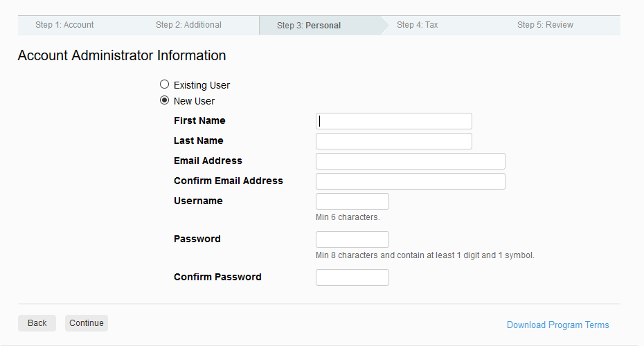Focus the First Name text field
Viewport: 644px width, 346px height.
(394, 121)
